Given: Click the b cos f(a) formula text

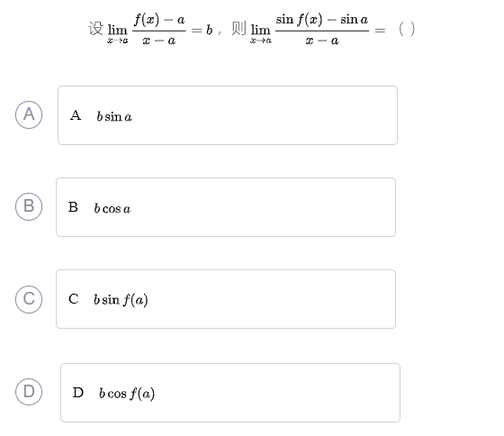Looking at the screenshot, I should coord(127,393).
